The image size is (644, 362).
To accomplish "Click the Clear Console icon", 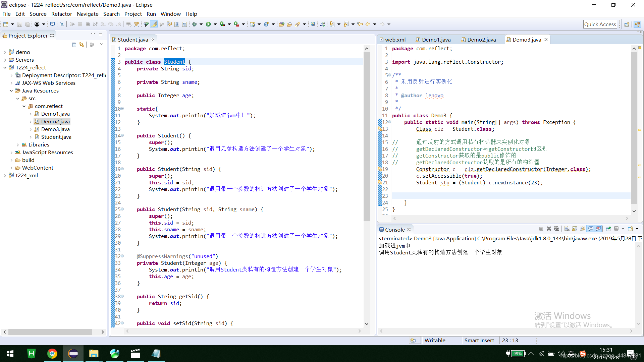I will point(567,229).
